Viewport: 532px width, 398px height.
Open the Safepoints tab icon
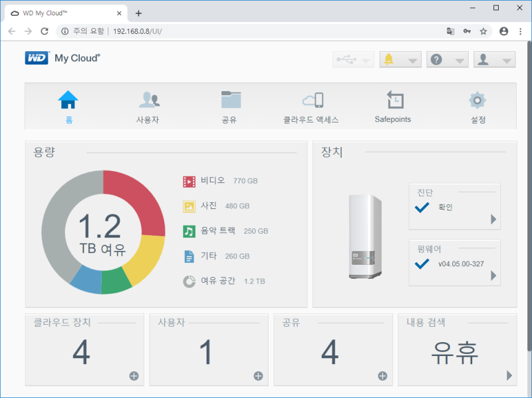(x=395, y=100)
